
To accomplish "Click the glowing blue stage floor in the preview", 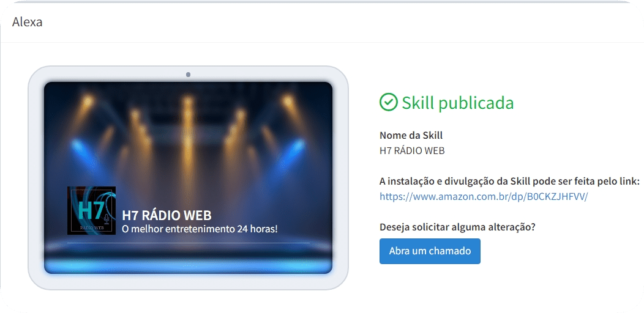I will [188, 265].
